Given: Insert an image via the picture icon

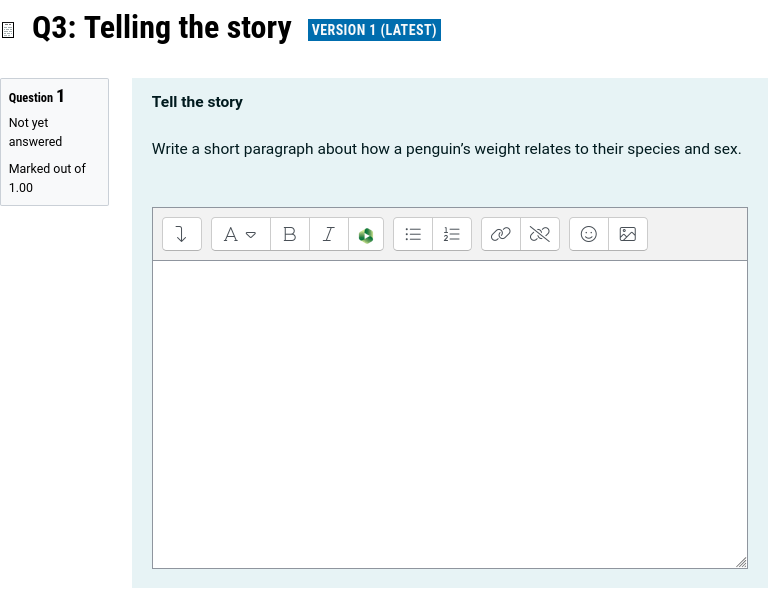Looking at the screenshot, I should pos(627,234).
